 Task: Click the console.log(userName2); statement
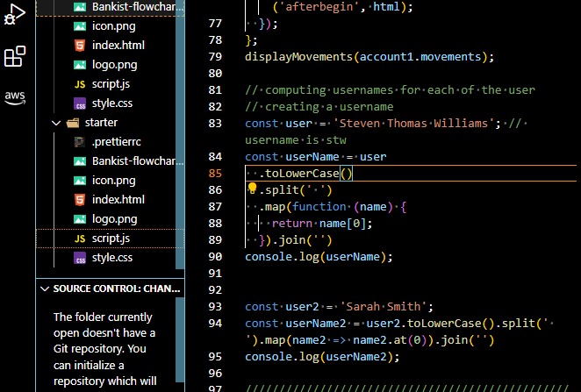coord(322,356)
